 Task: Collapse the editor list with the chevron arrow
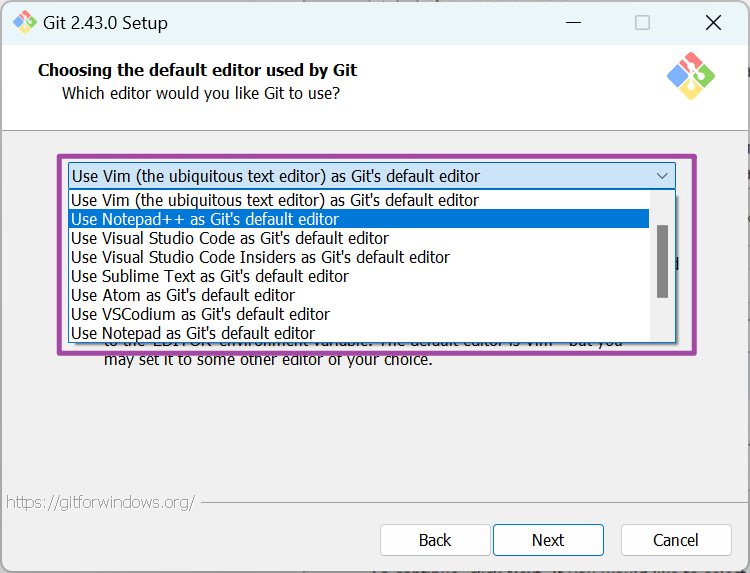[x=662, y=176]
